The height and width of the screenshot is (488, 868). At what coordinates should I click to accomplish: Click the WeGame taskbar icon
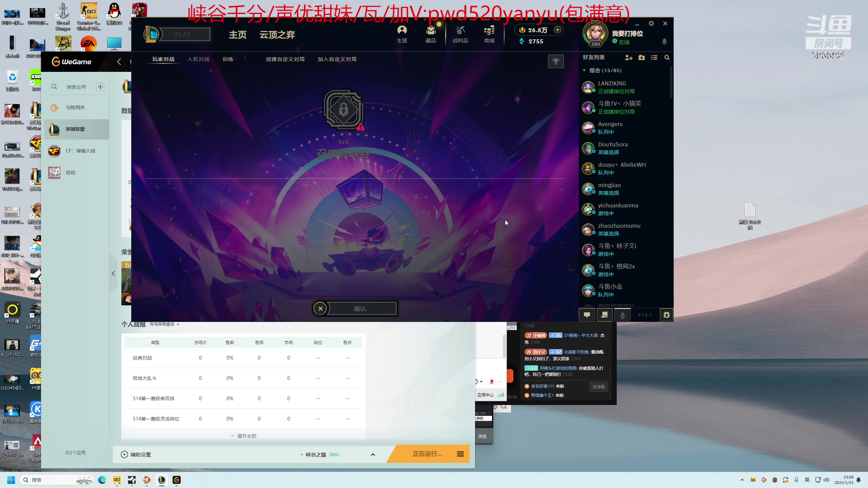coord(177,480)
